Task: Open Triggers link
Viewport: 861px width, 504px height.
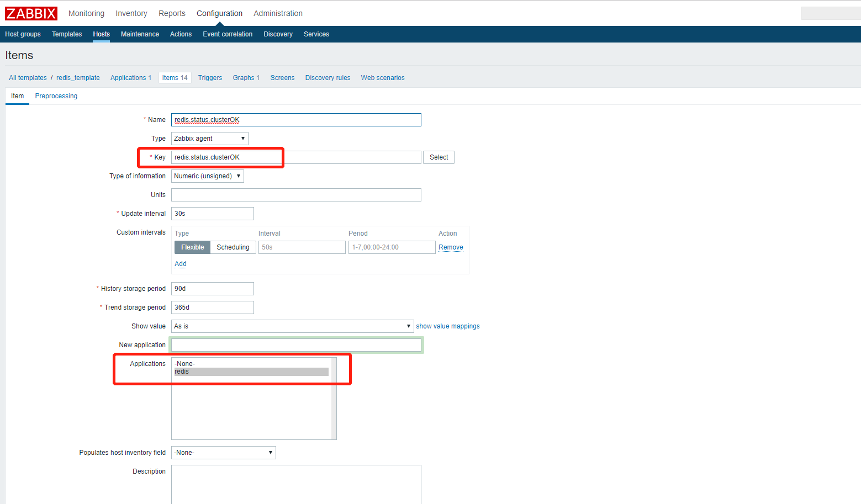Action: 210,78
